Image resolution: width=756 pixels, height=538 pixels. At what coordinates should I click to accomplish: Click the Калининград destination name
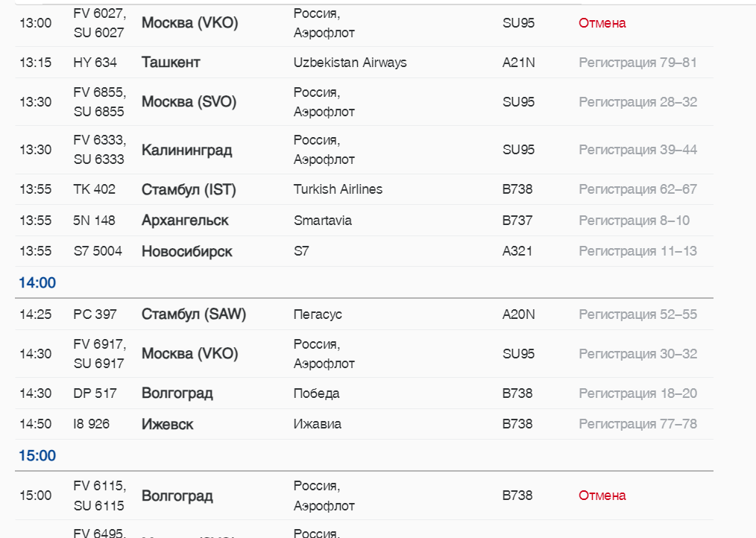[x=186, y=150]
